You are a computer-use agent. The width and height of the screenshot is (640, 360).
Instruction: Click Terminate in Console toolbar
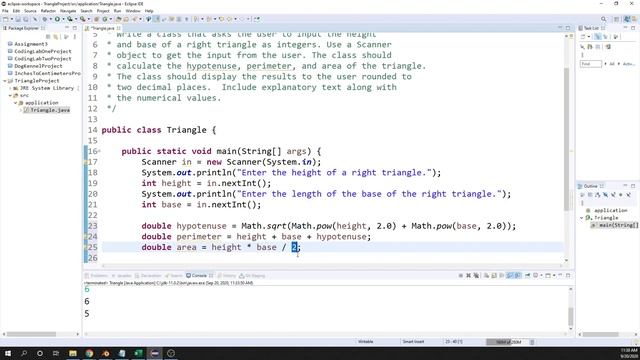click(x=461, y=276)
